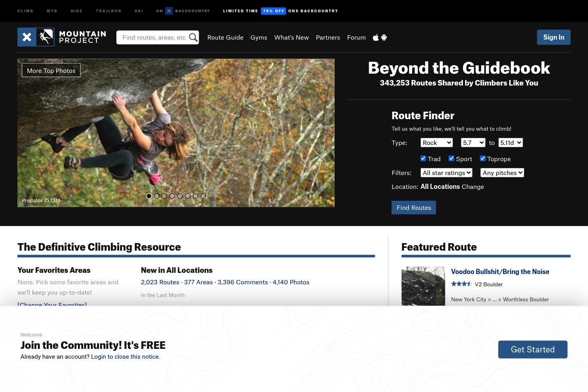588x392 pixels.
Task: Click the Worthless Boulder area link
Action: click(x=526, y=299)
